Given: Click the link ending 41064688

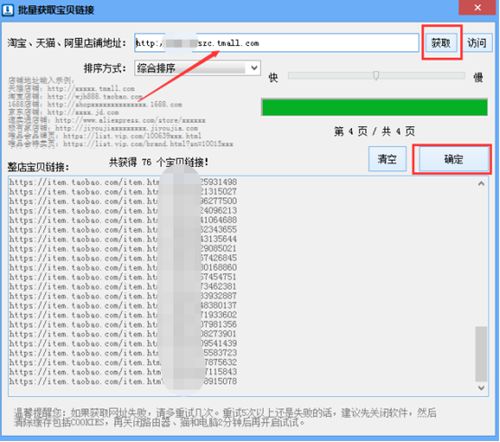Looking at the screenshot, I should 123,220.
